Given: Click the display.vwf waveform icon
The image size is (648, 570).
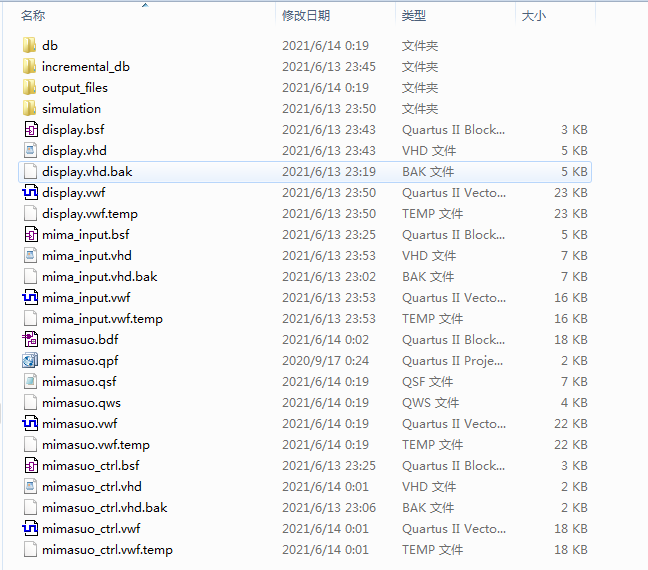Looking at the screenshot, I should (30, 193).
